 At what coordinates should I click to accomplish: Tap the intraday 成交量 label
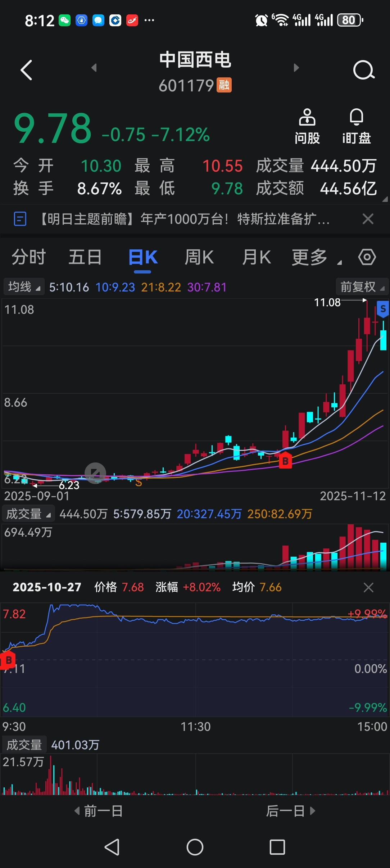24,745
